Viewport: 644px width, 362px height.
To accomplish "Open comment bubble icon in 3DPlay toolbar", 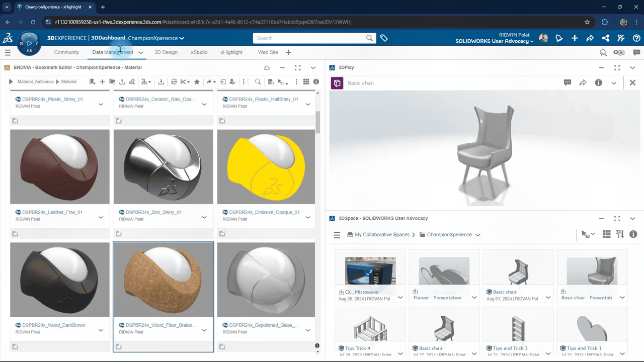I will pyautogui.click(x=568, y=82).
